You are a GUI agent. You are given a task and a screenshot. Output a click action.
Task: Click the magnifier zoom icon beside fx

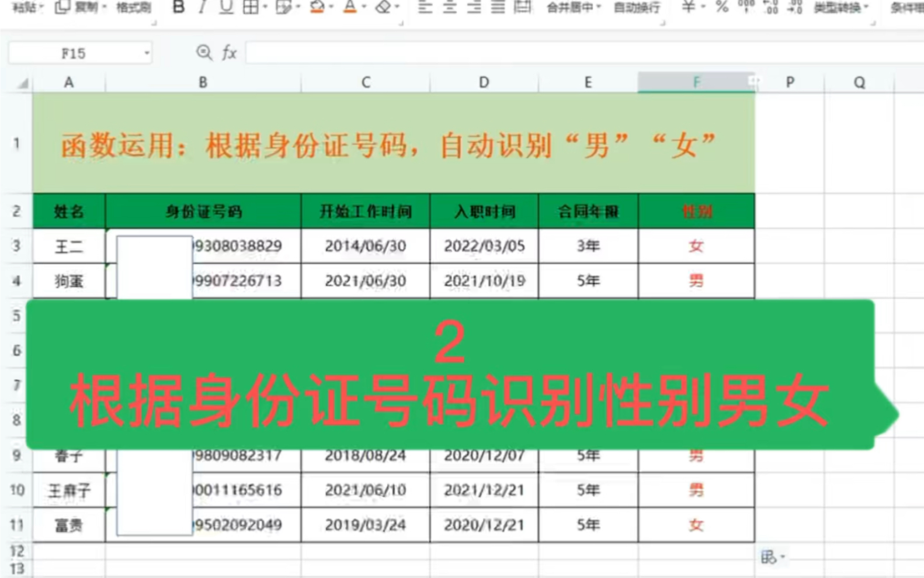pos(204,53)
